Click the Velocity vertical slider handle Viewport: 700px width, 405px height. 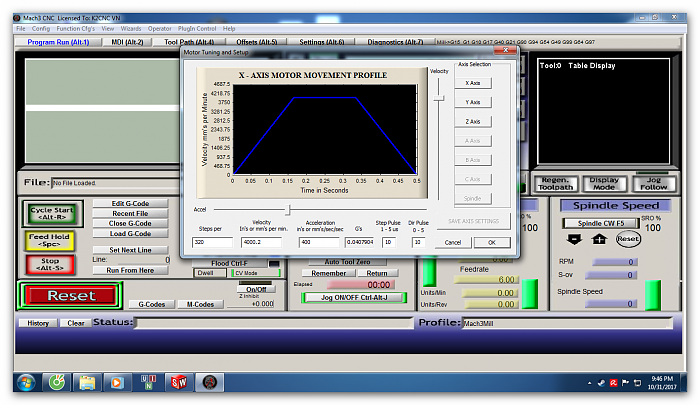439,98
